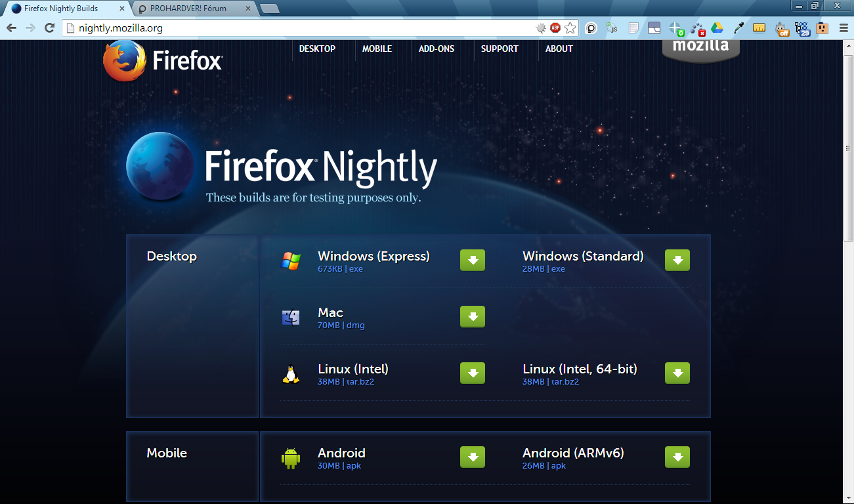Click the Windows flag icon
The image size is (854, 504).
point(291,261)
